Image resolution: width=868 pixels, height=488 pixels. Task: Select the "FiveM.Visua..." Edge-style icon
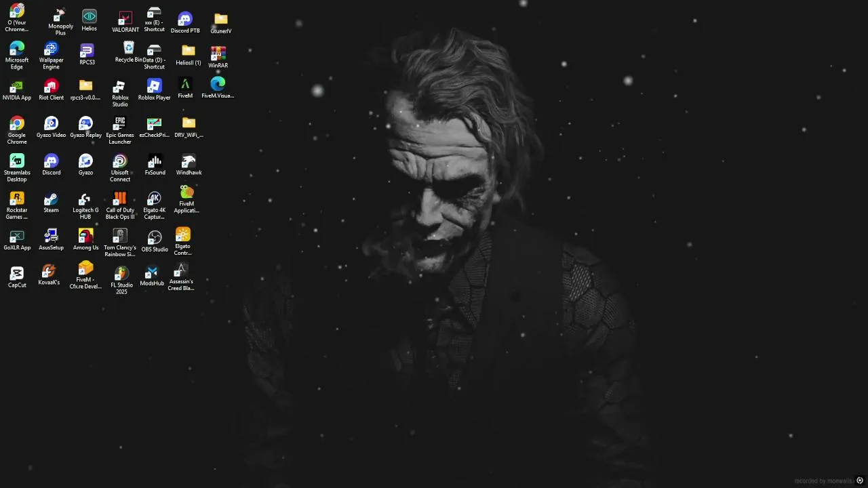(x=218, y=88)
